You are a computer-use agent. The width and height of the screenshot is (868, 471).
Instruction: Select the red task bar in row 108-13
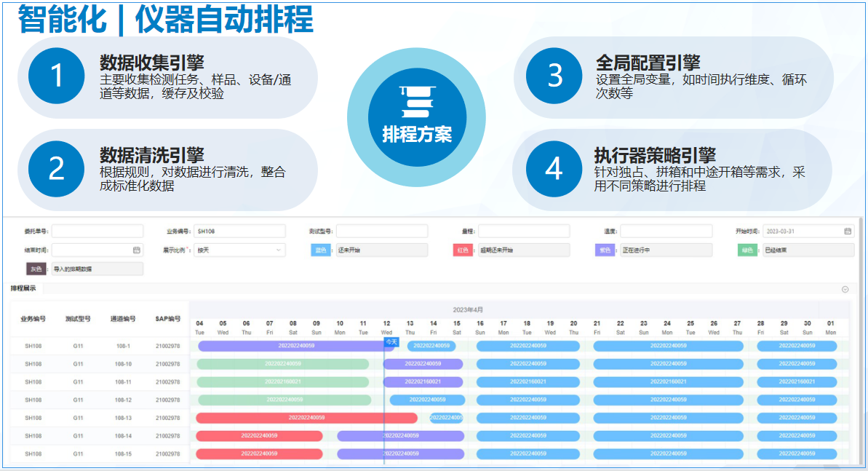coord(306,418)
